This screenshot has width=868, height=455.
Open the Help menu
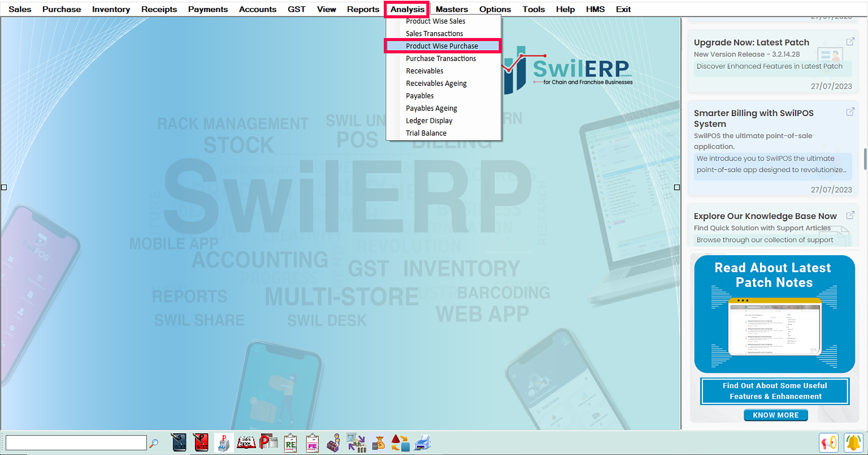coord(565,9)
